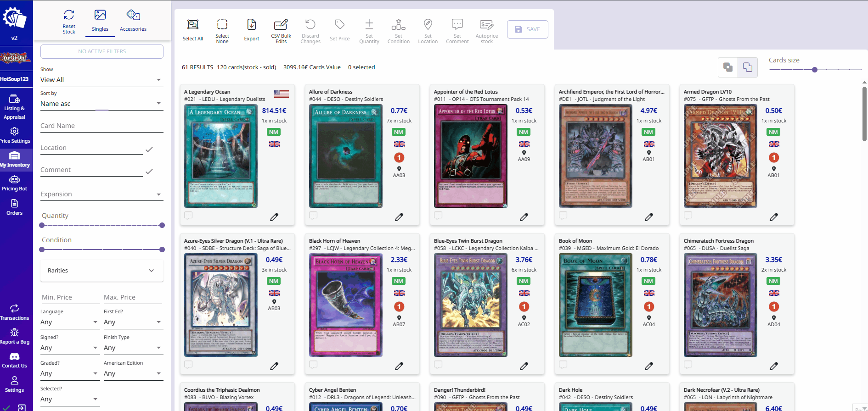
Task: Open the Graded? dropdown
Action: click(70, 373)
